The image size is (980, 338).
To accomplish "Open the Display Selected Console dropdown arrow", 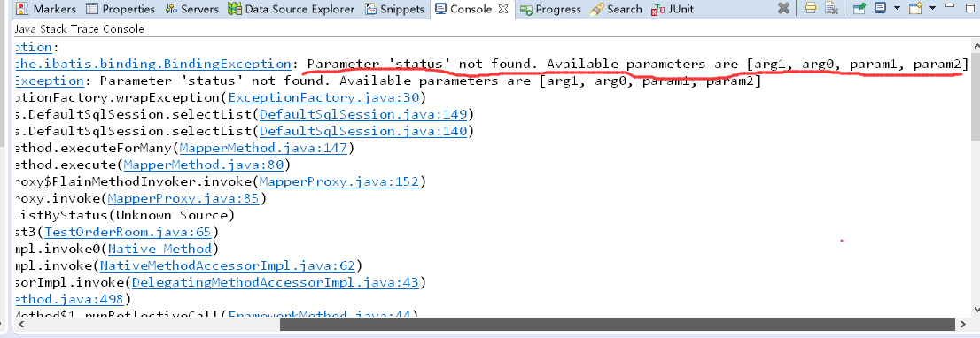I will pos(897,9).
